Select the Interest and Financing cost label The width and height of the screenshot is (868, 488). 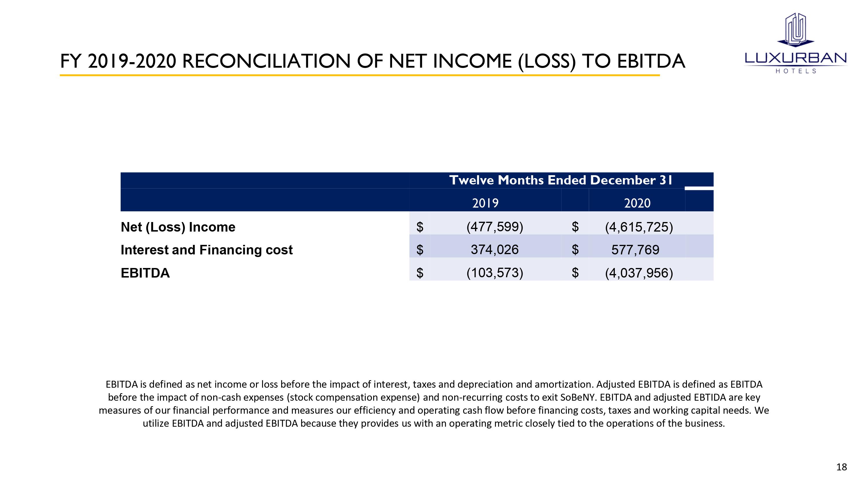pyautogui.click(x=207, y=250)
